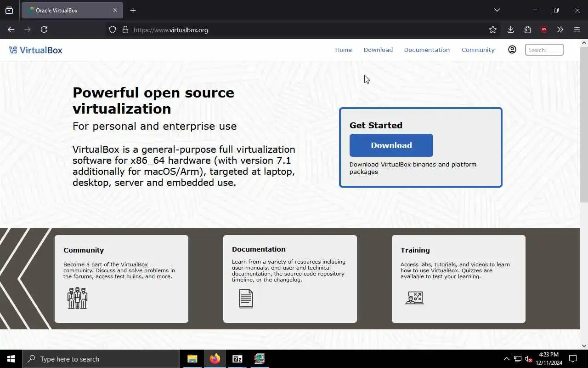List all tabs dropdown arrow

coord(497,10)
